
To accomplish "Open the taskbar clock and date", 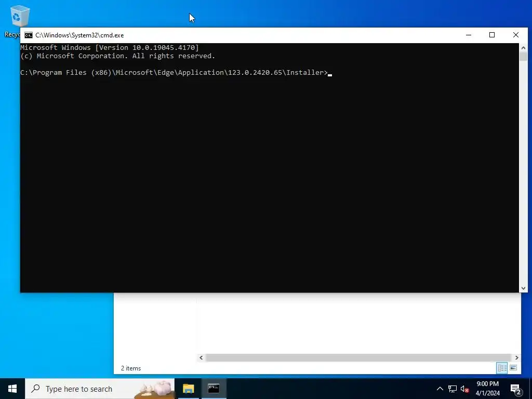I will [487, 389].
